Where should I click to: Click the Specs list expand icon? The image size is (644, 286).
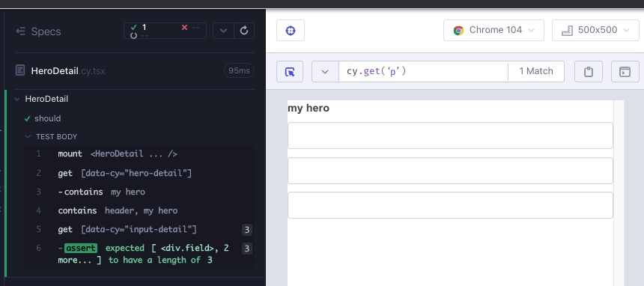[20, 31]
